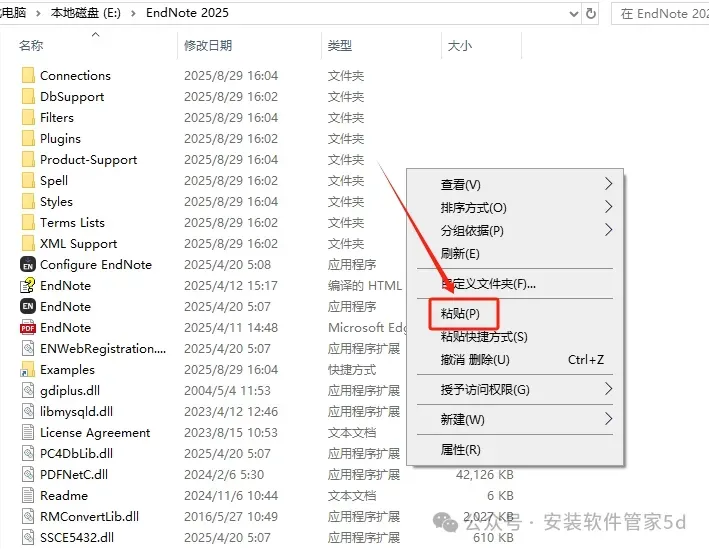Click the Filters folder icon
Screen dimensions: 709x550
[x=28, y=117]
